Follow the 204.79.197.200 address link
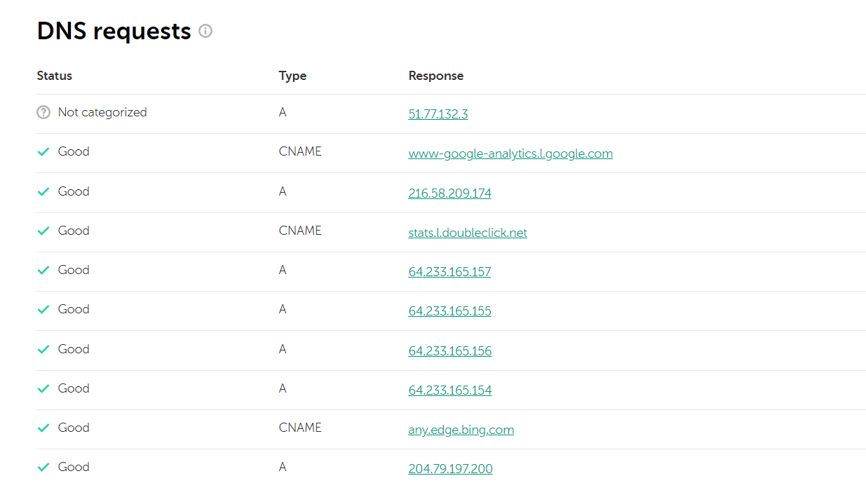 (450, 469)
